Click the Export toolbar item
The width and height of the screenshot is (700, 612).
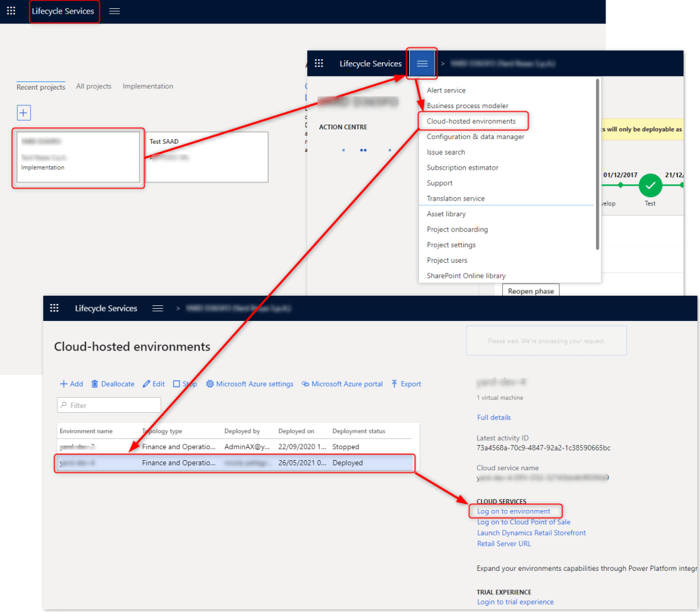point(406,384)
